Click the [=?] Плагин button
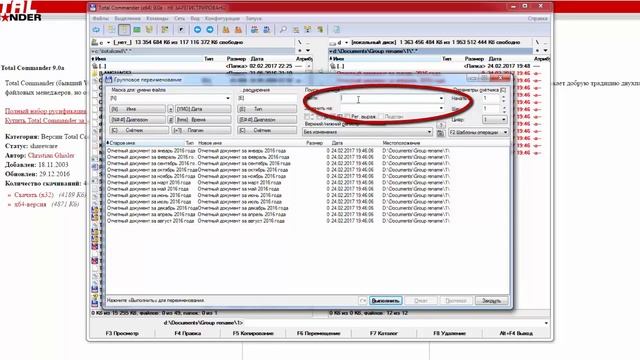640x360 pixels. tap(201, 130)
